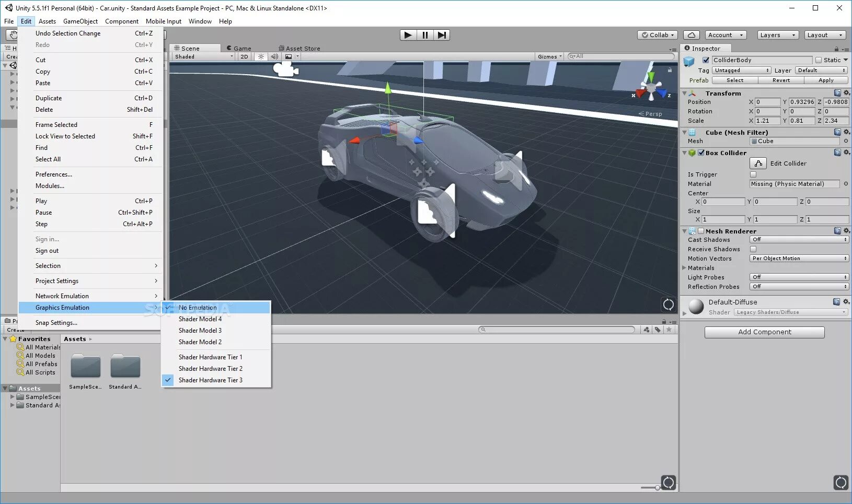Screen dimensions: 852x504
Task: Open Cube Mesh Filter help icon
Action: click(837, 132)
